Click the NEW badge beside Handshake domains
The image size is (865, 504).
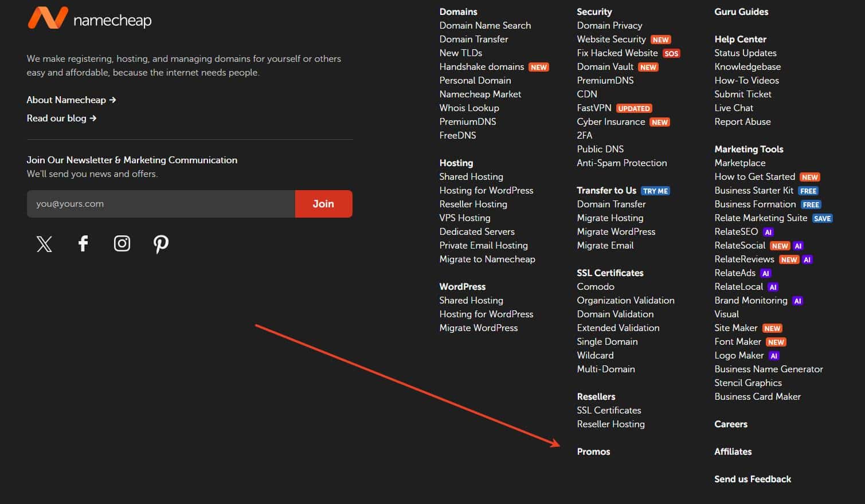click(x=538, y=67)
